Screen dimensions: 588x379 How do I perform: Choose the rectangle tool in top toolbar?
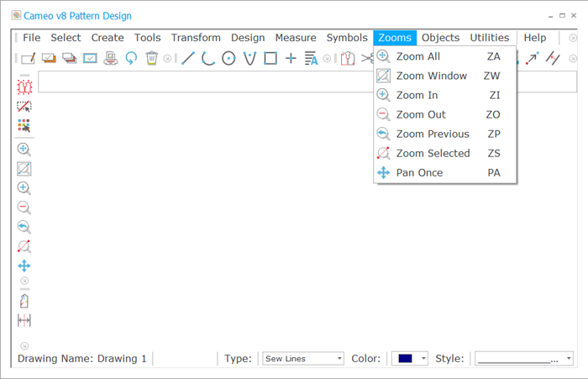270,58
